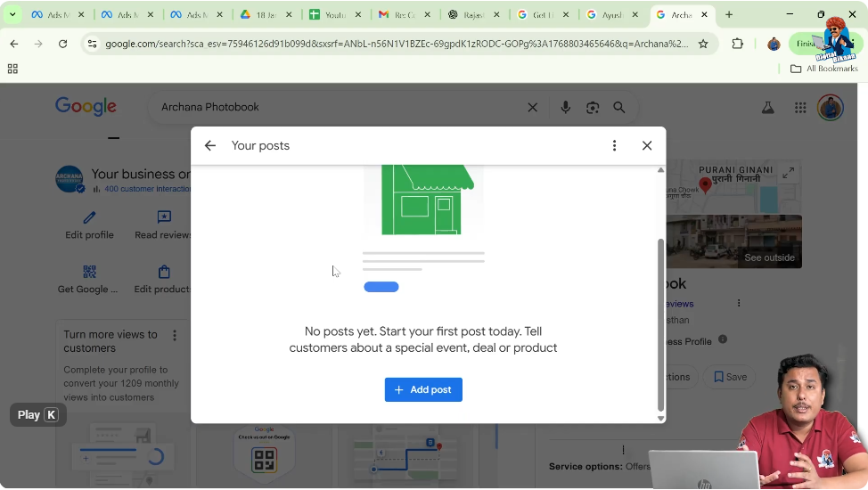
Task: Click the search field containing Archana Photobook
Action: (338, 108)
